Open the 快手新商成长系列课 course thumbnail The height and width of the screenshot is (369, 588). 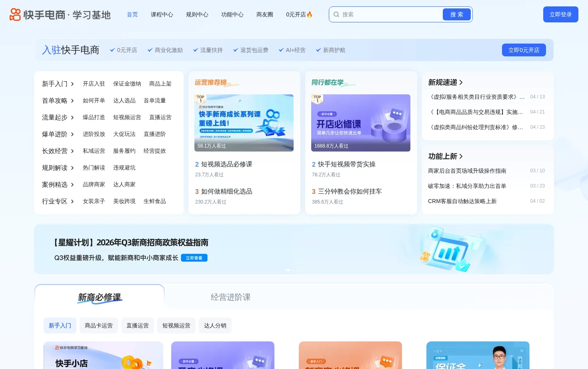[244, 123]
